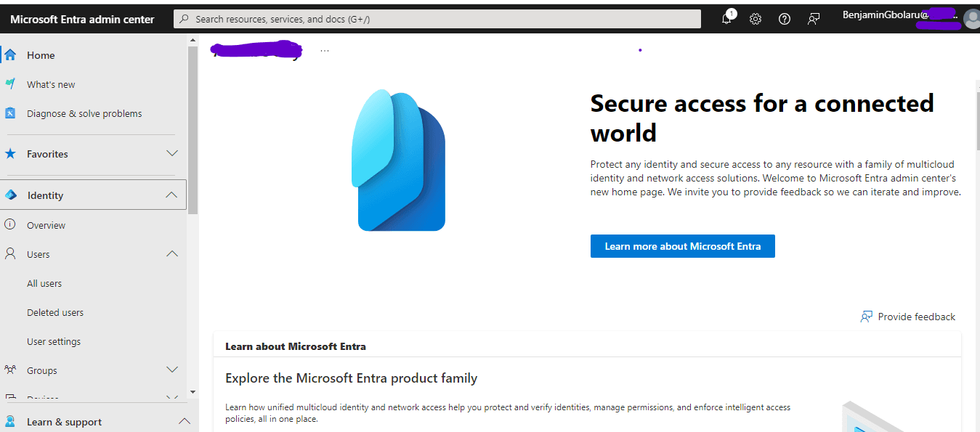Screen dimensions: 980x432
Task: Click the search resources input field
Action: coord(437,19)
